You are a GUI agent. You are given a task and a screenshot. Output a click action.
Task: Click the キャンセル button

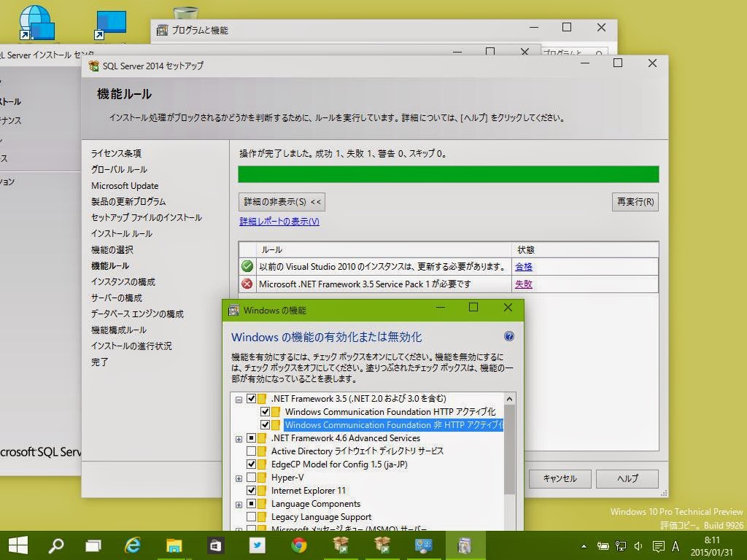560,478
